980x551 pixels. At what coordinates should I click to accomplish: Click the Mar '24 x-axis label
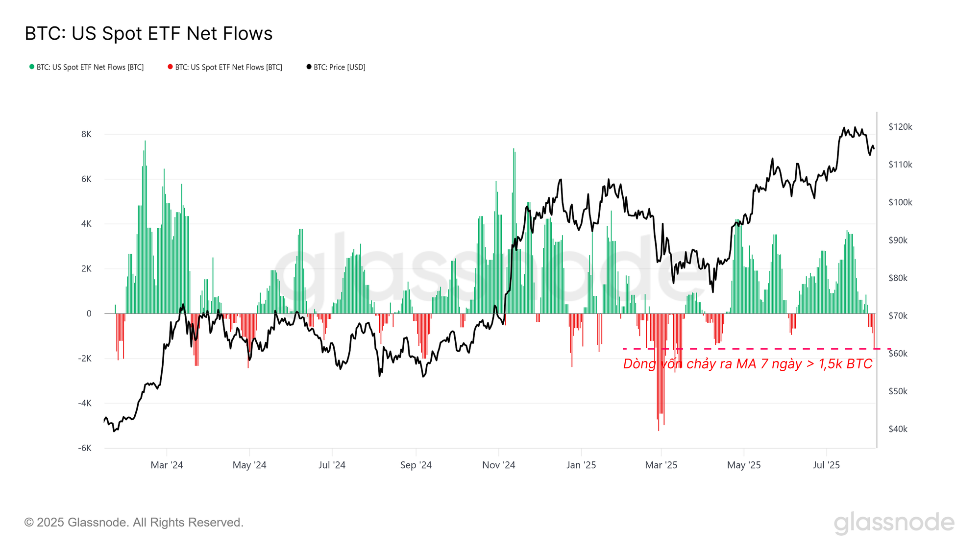167,465
